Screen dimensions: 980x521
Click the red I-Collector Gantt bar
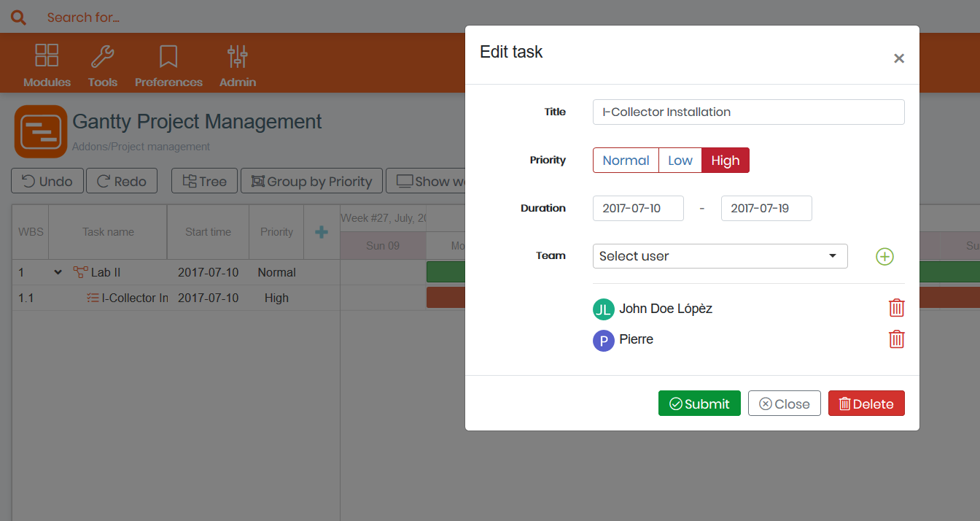(x=446, y=298)
